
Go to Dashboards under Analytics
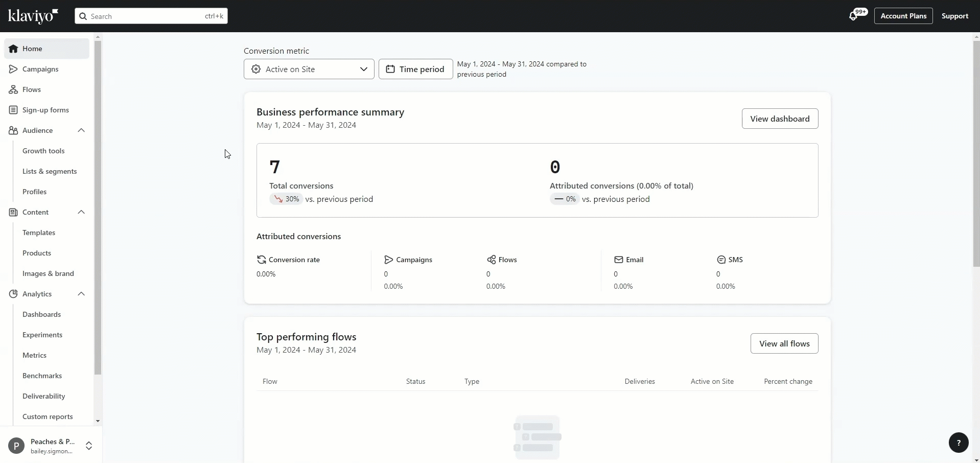coord(41,314)
